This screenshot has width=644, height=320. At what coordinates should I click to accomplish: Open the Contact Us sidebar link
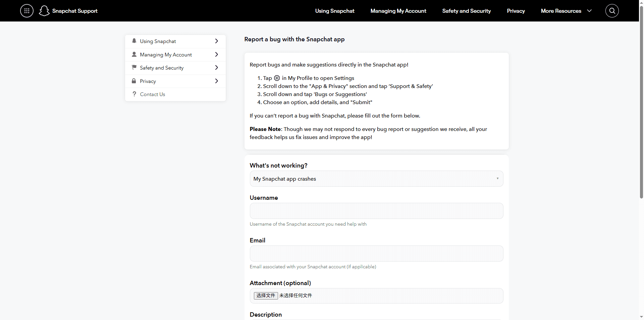click(153, 94)
